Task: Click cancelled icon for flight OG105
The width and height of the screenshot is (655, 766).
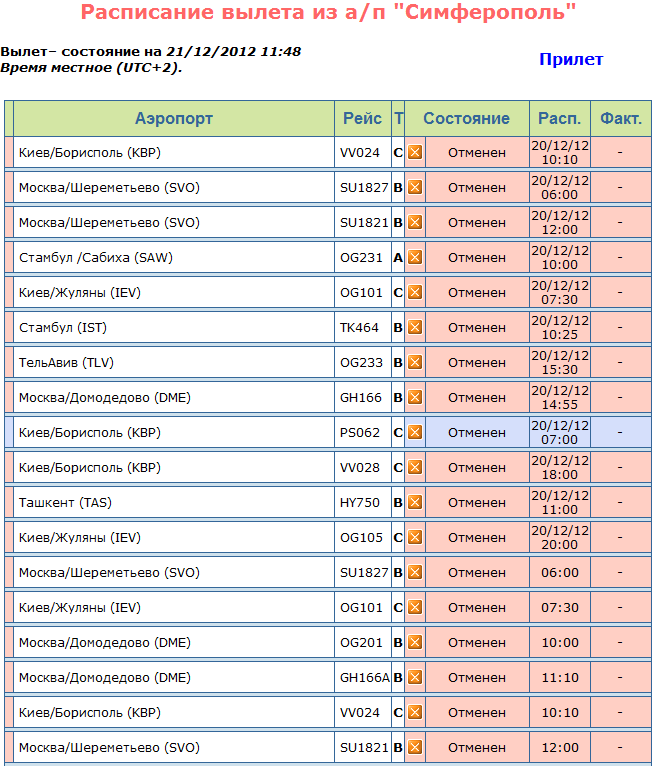Action: [415, 537]
